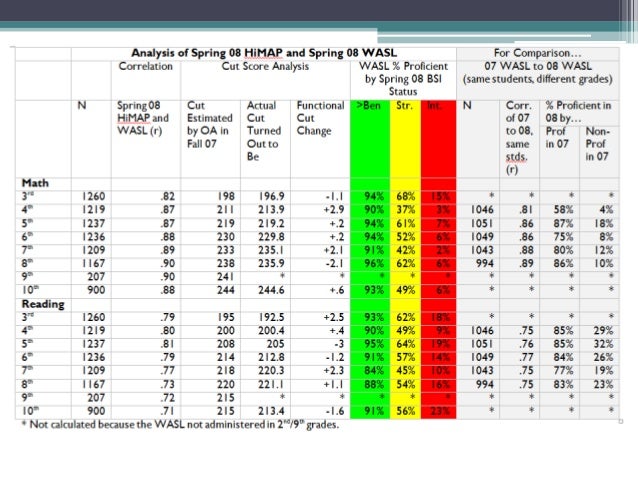638x479 pixels.
Task: Select the functional cut change '+2.9'
Action: pyautogui.click(x=334, y=210)
